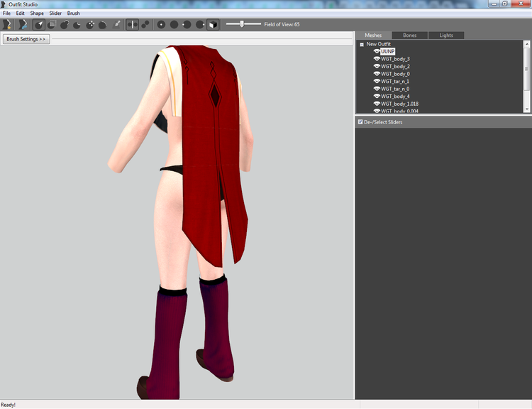Select the WGT_tar_n_0 mesh

click(395, 89)
